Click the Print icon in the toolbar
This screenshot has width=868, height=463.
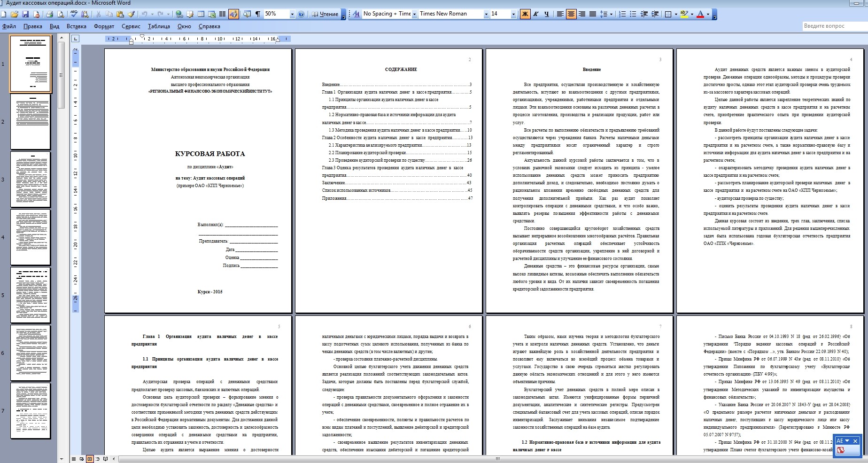tap(49, 14)
